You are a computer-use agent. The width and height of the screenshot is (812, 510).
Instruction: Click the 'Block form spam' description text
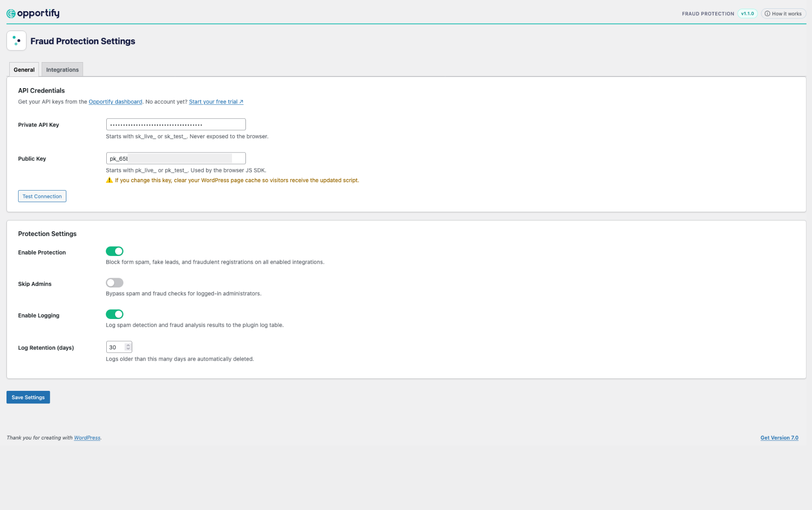point(215,262)
